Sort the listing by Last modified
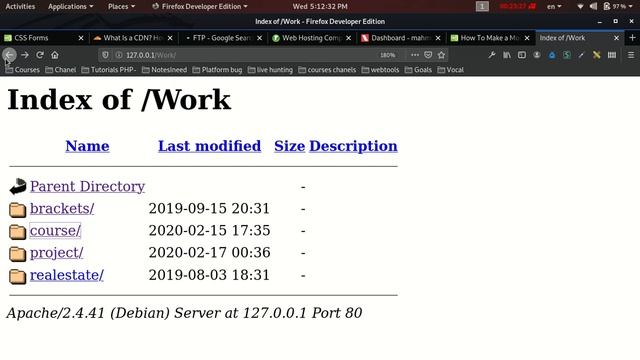The width and height of the screenshot is (640, 360). pos(209,146)
